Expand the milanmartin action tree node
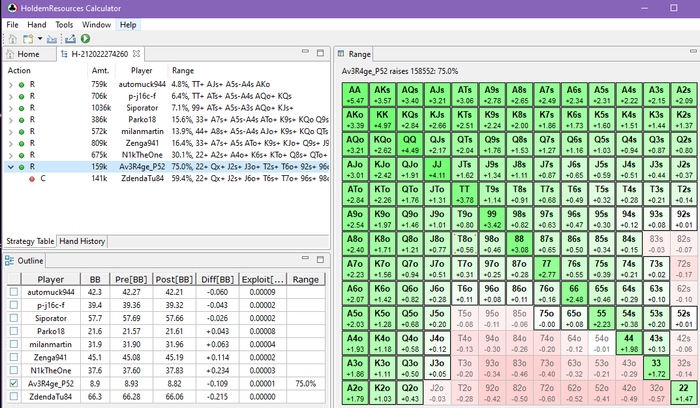 pyautogui.click(x=11, y=132)
